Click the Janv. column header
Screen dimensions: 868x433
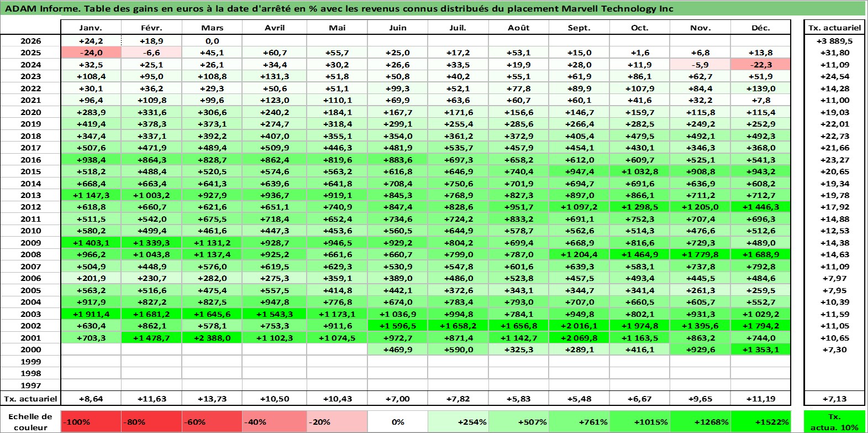click(x=91, y=28)
